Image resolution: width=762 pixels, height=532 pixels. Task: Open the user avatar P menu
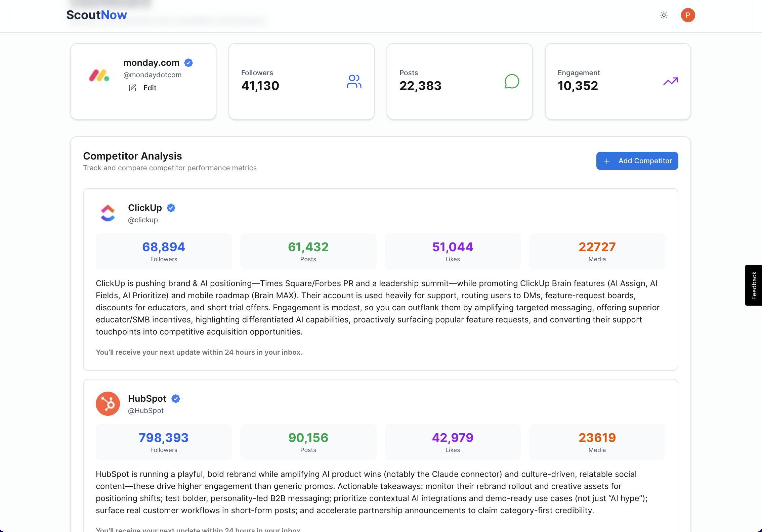[x=688, y=15]
